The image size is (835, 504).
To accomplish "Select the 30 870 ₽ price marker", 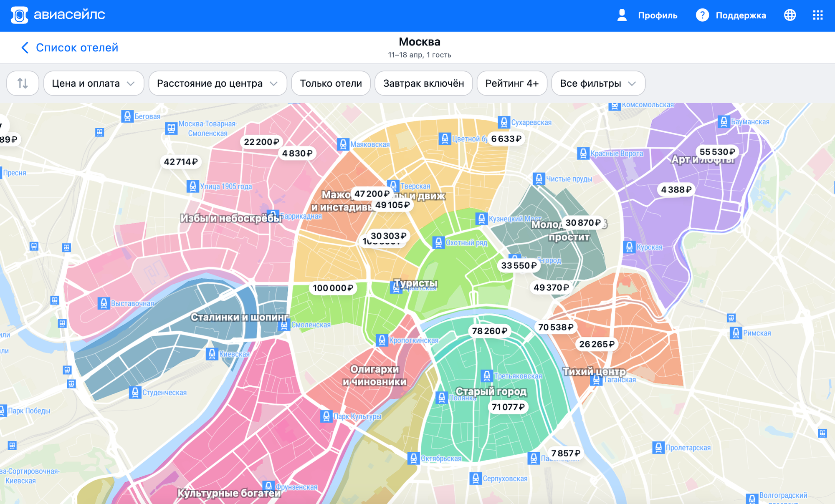I will (x=583, y=222).
